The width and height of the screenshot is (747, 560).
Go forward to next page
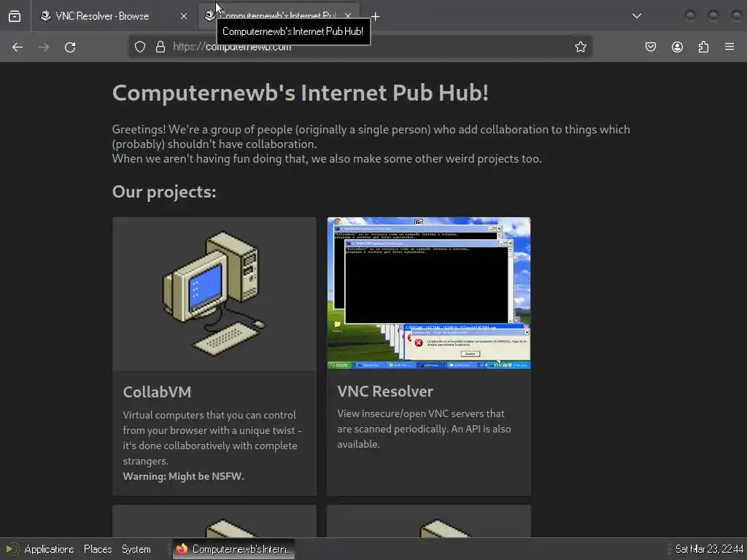[x=44, y=47]
